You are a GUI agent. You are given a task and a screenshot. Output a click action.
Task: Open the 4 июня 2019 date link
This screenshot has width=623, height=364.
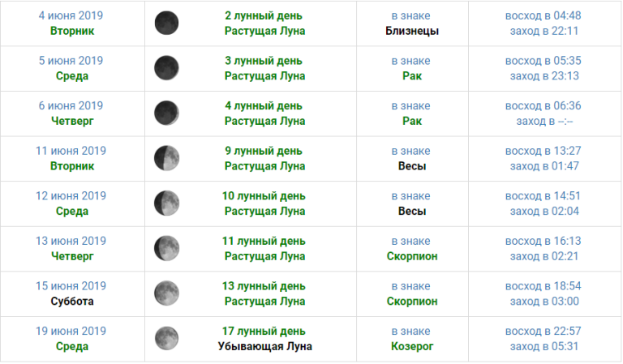point(72,15)
